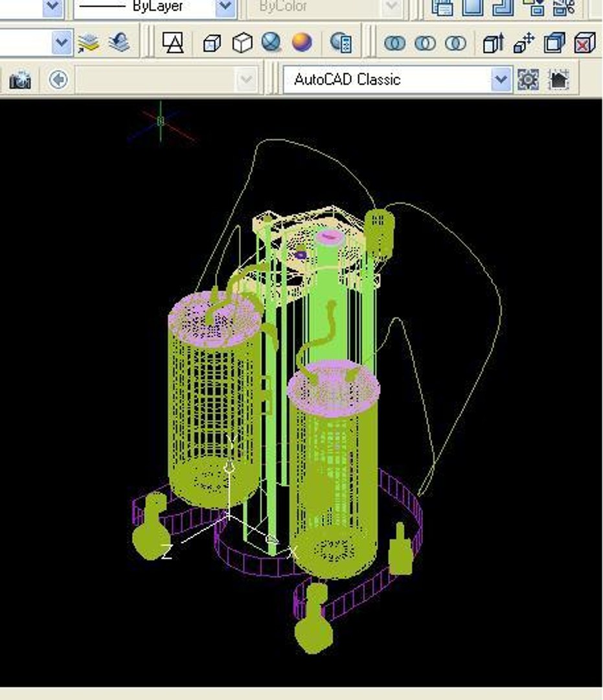Click the single-sheet icon right of the stacked documents icon
The image size is (603, 700).
click(473, 7)
